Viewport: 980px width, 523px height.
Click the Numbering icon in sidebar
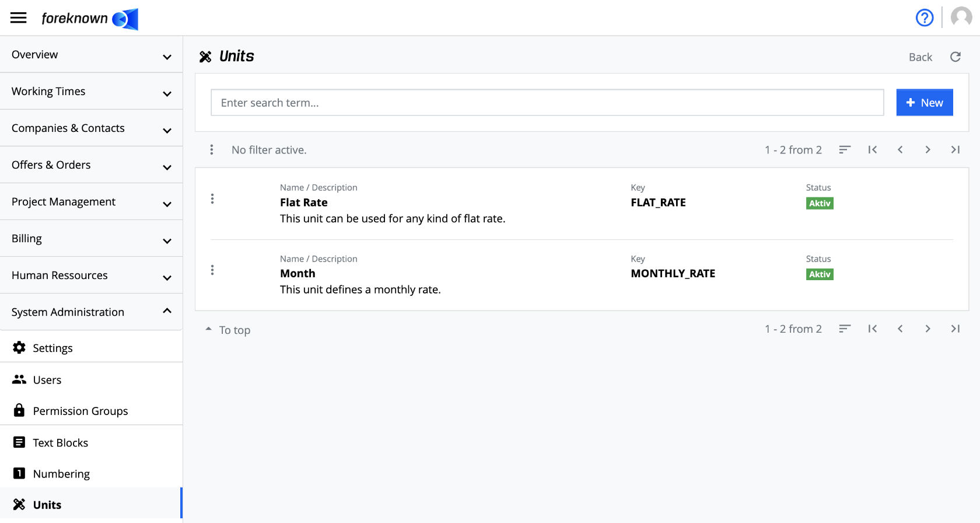tap(19, 473)
